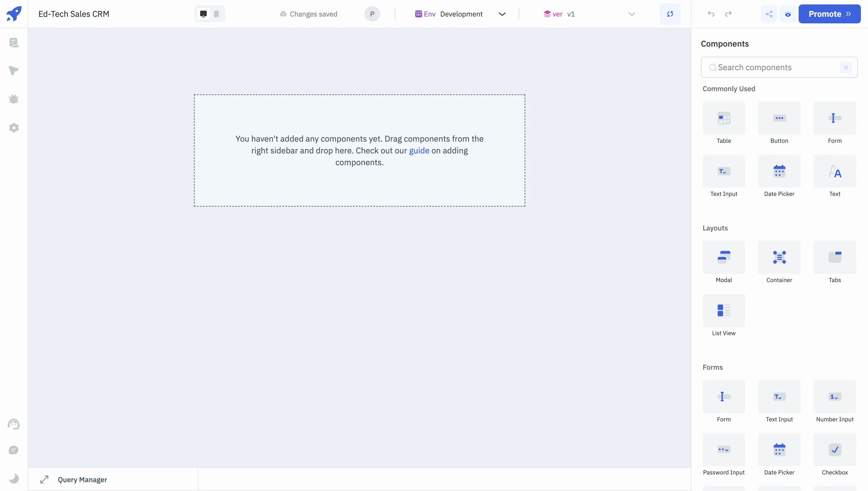The width and height of the screenshot is (868, 491).
Task: Toggle dark mode moon icon
Action: pyautogui.click(x=14, y=478)
